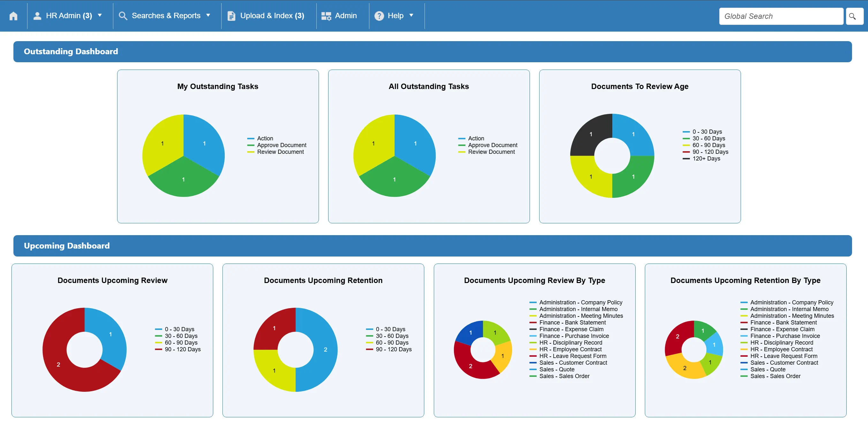This screenshot has height=432, width=868.
Task: Click the HR Admin user icon
Action: pyautogui.click(x=37, y=16)
